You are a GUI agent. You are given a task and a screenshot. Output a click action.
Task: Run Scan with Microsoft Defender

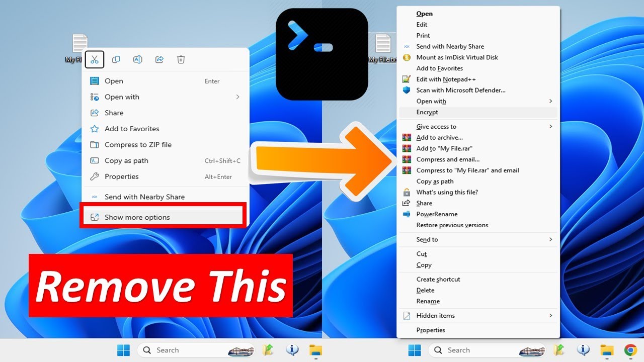(x=478, y=90)
